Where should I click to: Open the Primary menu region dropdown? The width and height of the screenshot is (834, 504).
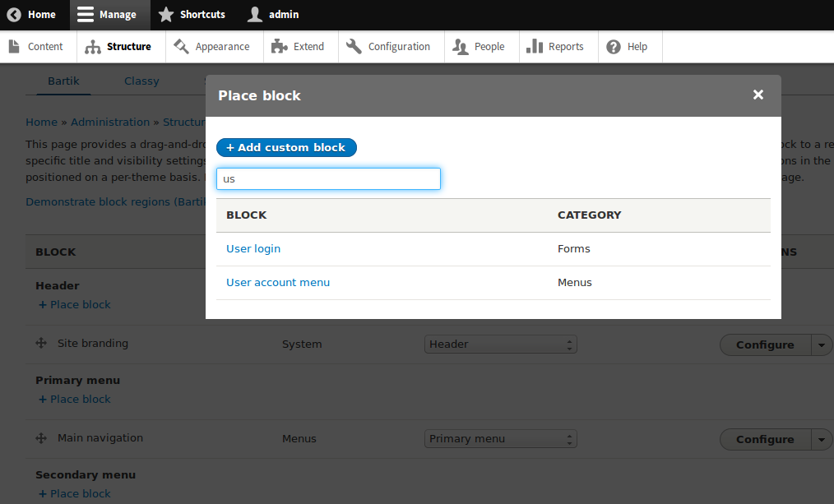[500, 438]
